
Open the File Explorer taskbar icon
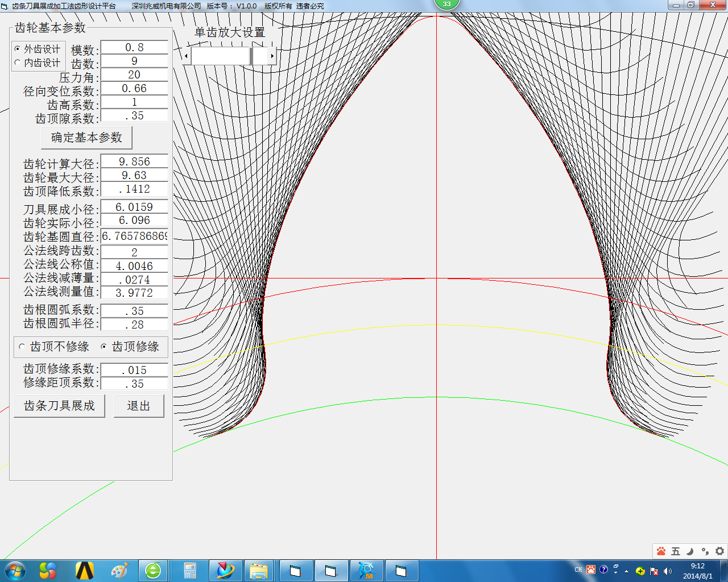click(259, 571)
